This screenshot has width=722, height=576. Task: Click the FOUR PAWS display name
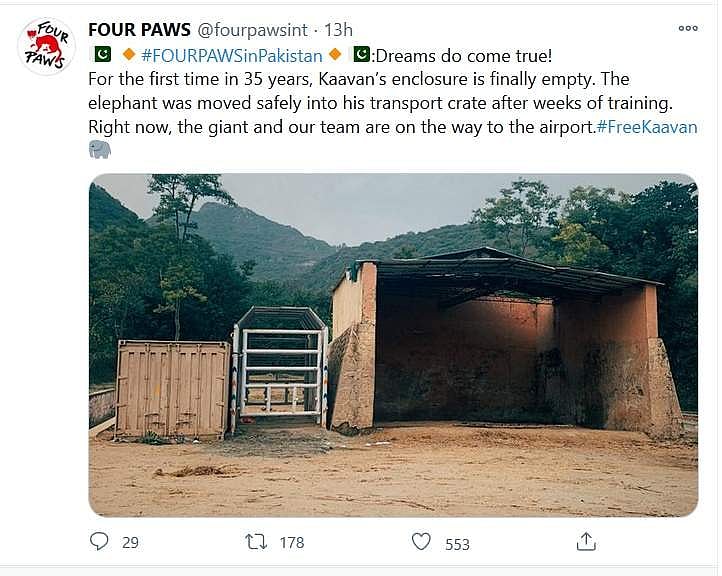139,29
